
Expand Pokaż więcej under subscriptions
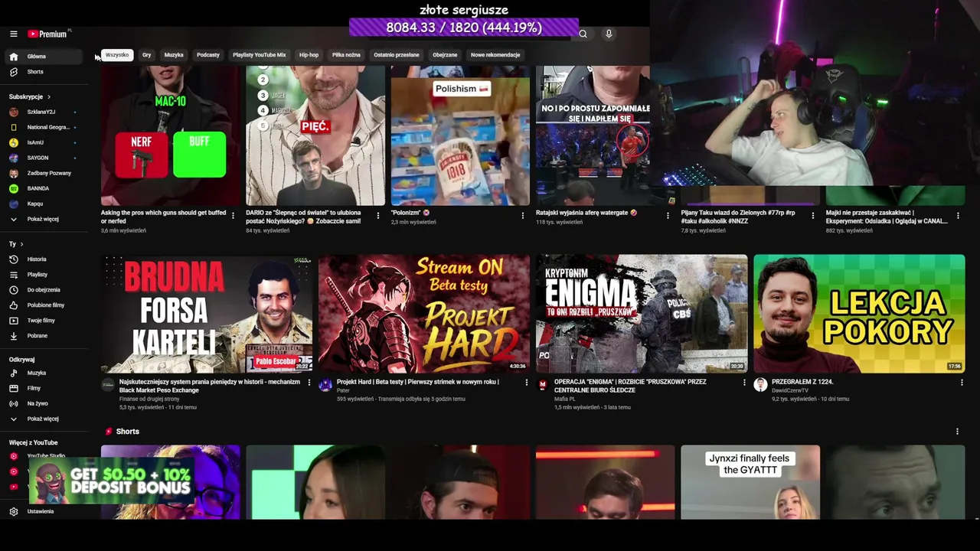(44, 219)
